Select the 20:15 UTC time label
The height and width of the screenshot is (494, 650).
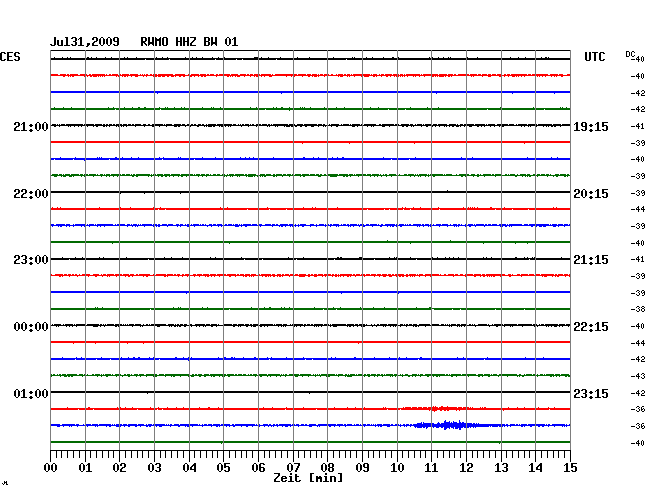[x=591, y=194]
